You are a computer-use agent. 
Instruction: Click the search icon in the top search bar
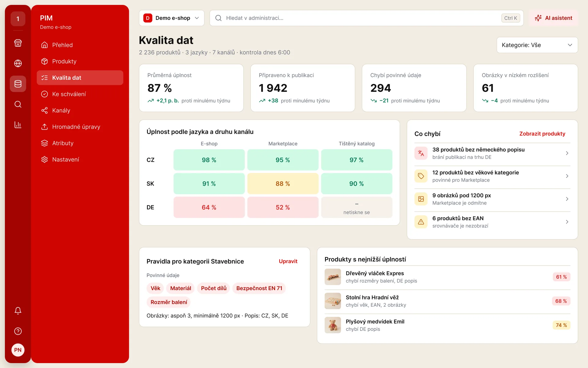[x=218, y=18]
